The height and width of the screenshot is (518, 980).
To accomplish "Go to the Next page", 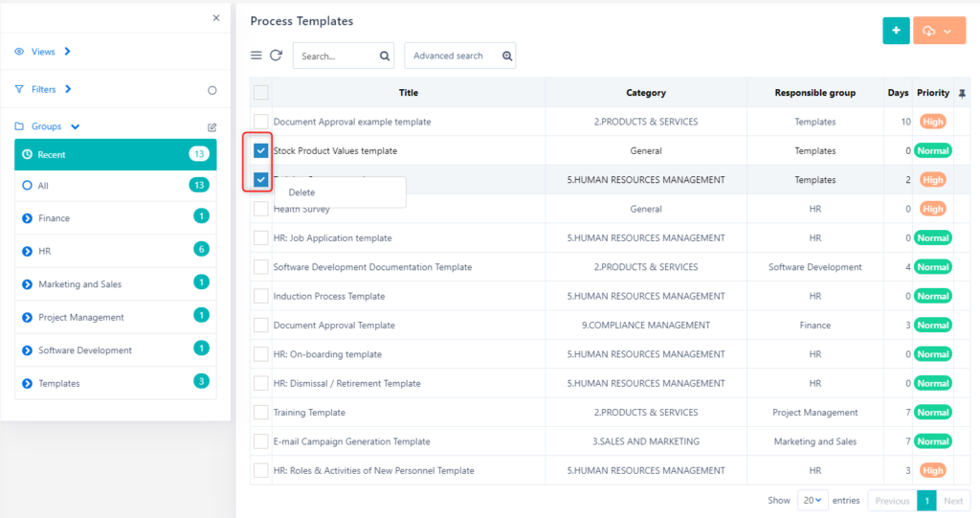I will click(953, 501).
